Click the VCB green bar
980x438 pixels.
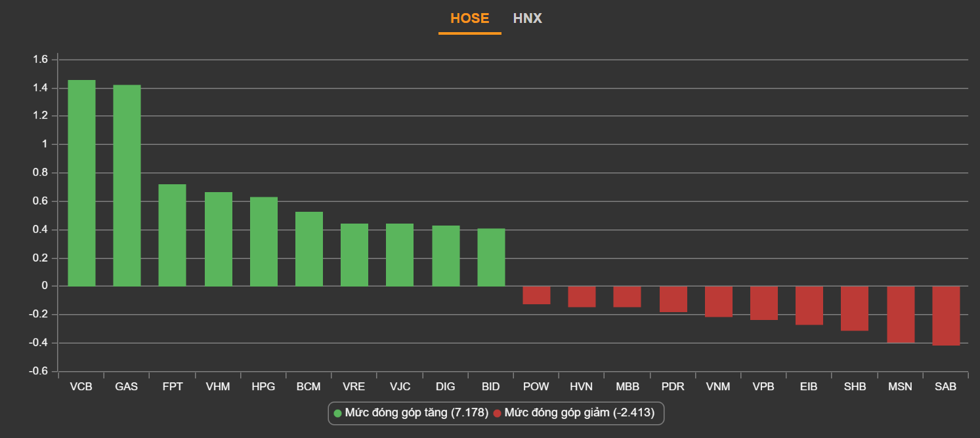pos(81,184)
